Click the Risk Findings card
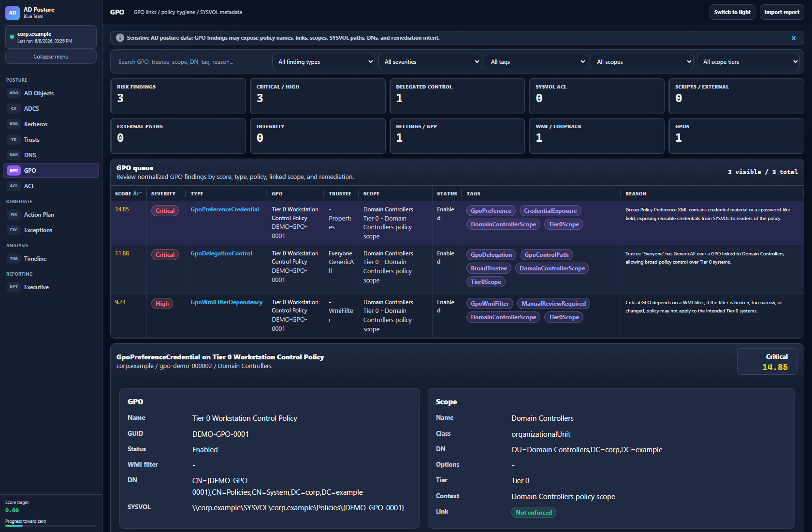 (x=178, y=96)
